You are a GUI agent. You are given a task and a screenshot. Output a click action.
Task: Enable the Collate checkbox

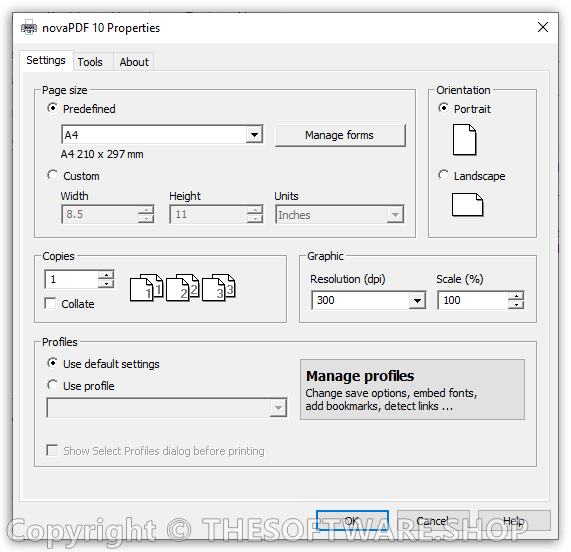[x=50, y=303]
